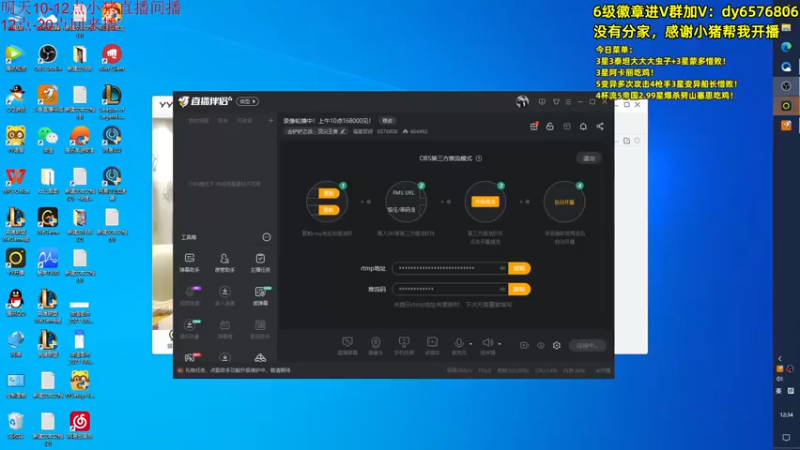Add a screen capture source from bottom bar
The height and width of the screenshot is (450, 800).
point(347,345)
